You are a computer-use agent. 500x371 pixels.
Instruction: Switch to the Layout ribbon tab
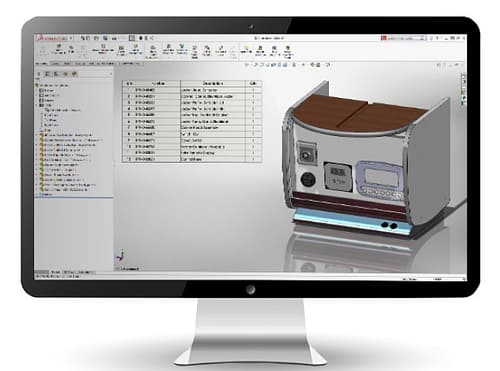(x=56, y=63)
